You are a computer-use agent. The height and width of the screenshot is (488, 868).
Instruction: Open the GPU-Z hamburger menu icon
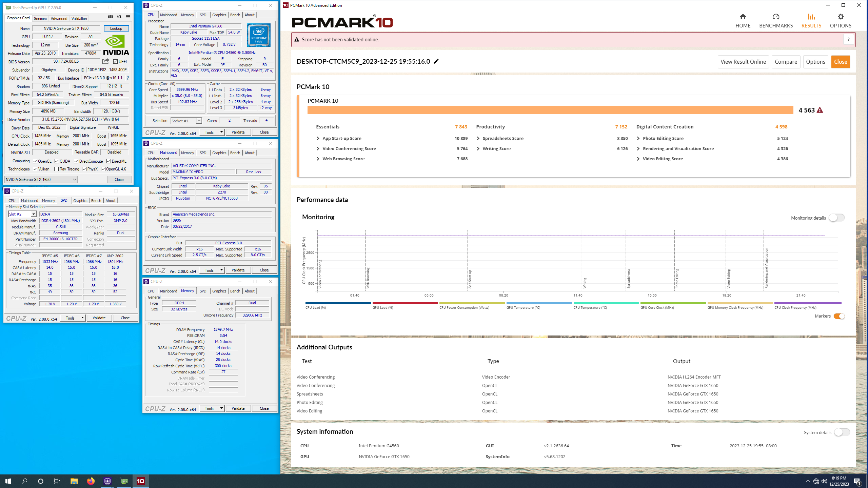click(x=128, y=17)
